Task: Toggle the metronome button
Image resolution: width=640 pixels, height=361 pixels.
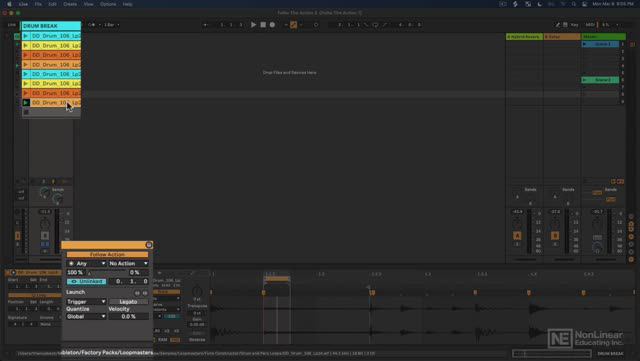Action: [92, 25]
